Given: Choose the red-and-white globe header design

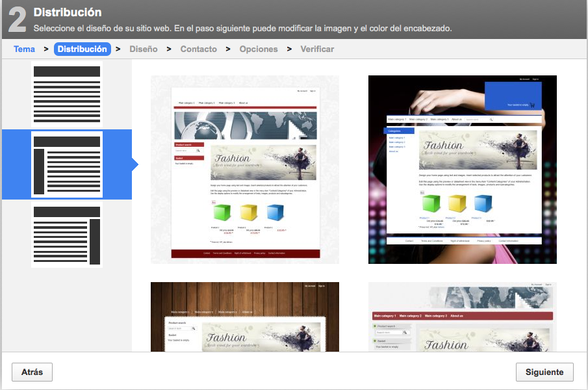Looking at the screenshot, I should click(244, 169).
